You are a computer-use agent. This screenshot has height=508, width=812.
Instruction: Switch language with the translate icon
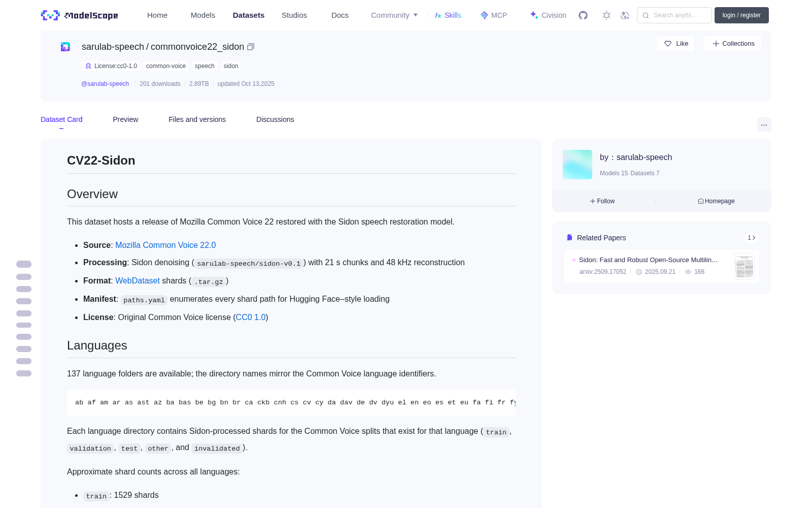click(625, 15)
